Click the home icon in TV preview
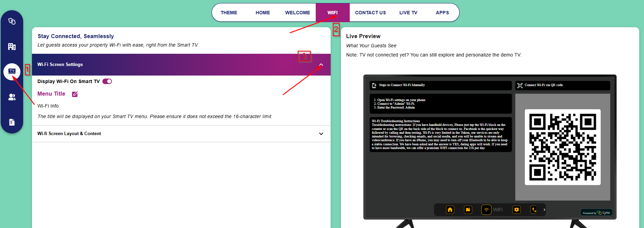The height and width of the screenshot is (228, 644). [450, 210]
